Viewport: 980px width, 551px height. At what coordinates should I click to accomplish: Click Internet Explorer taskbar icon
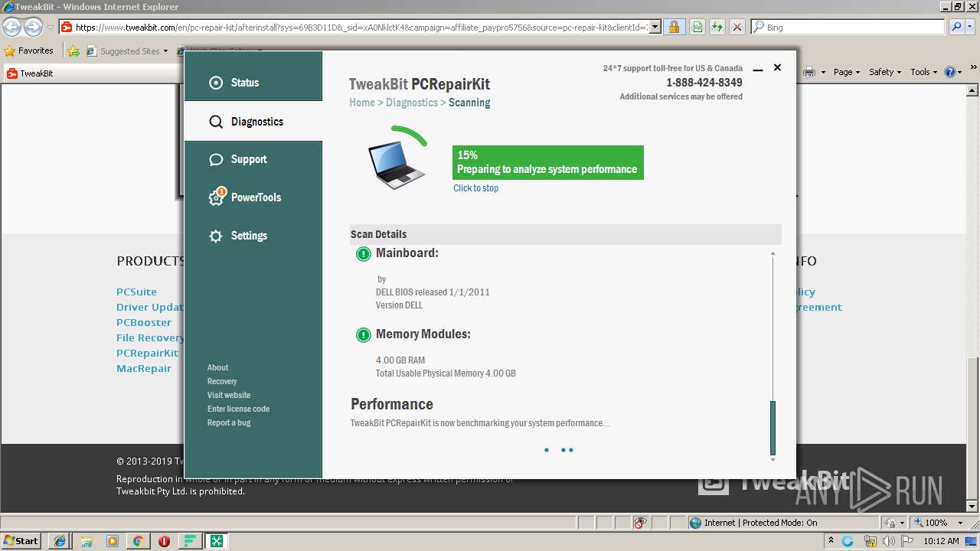click(x=60, y=541)
